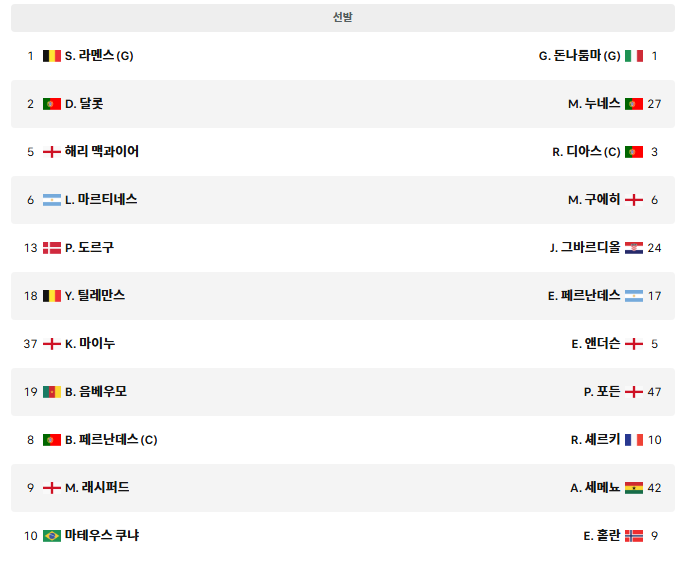Open player D. 달롯

[84, 104]
